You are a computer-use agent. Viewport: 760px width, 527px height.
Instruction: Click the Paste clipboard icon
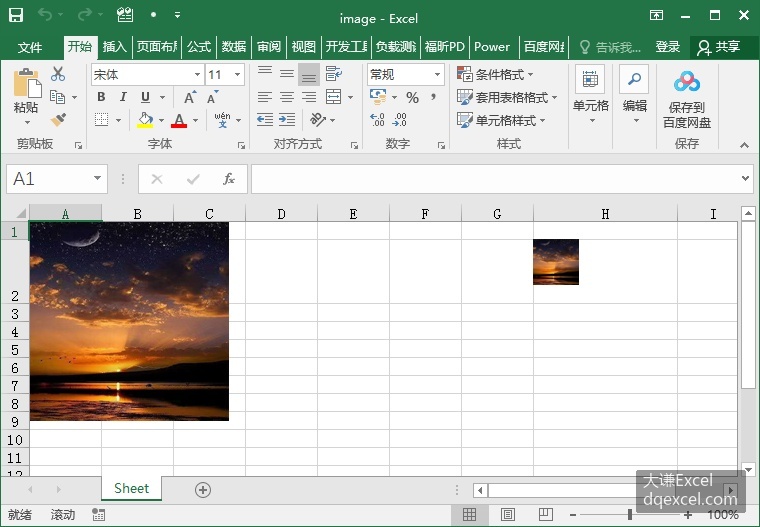pyautogui.click(x=27, y=83)
